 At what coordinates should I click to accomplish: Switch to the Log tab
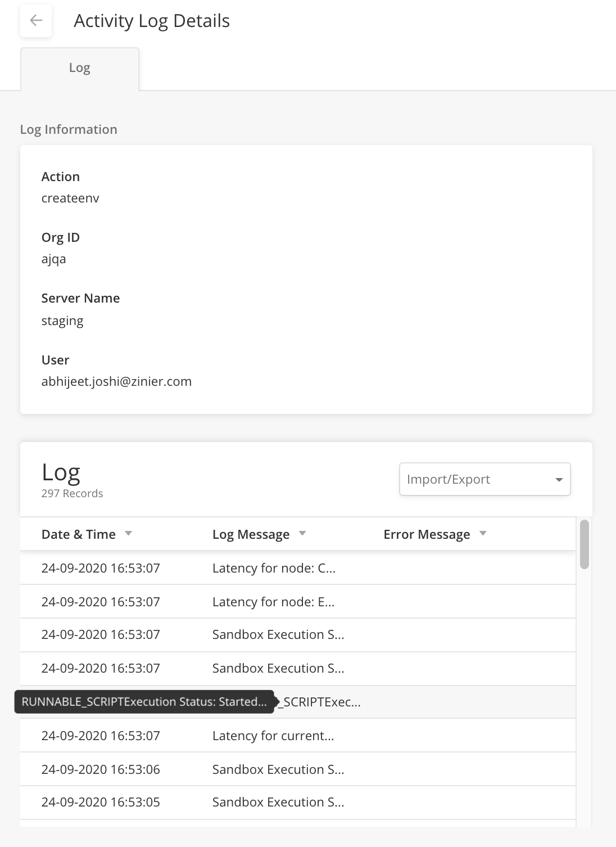point(80,69)
